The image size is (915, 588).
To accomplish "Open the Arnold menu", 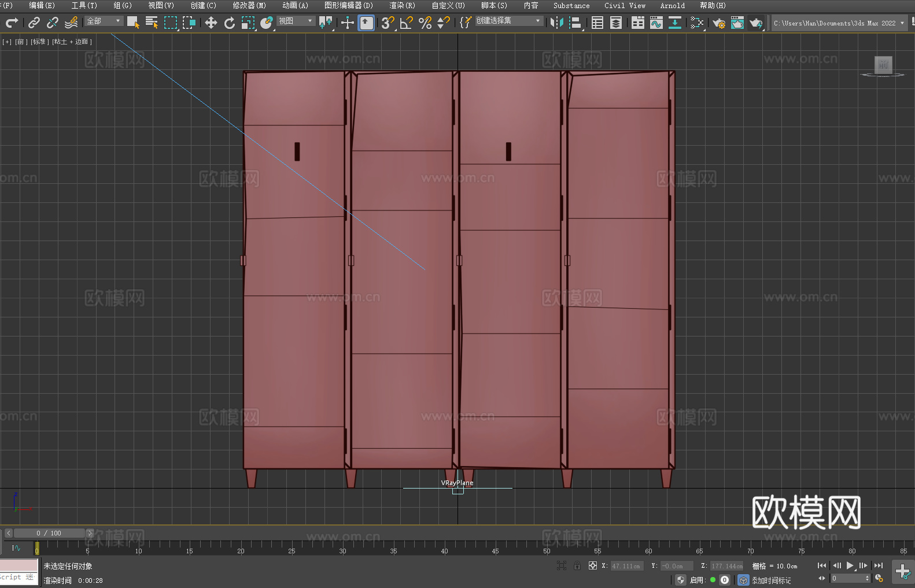I will (673, 5).
